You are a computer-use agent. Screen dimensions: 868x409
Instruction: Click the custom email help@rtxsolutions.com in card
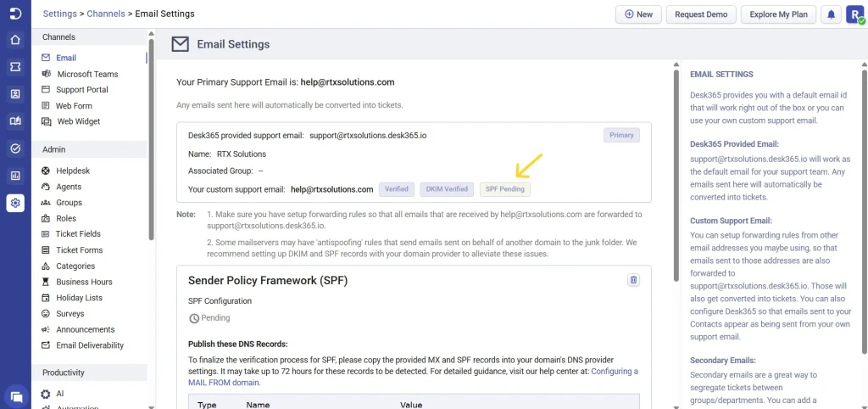click(332, 189)
